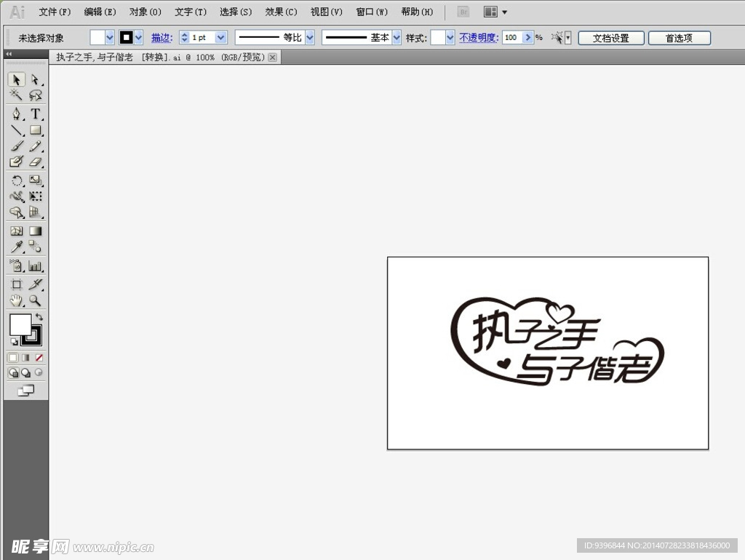Open the brush definition dropdown showing 基本
Viewport: 745px width, 560px height.
pos(395,37)
